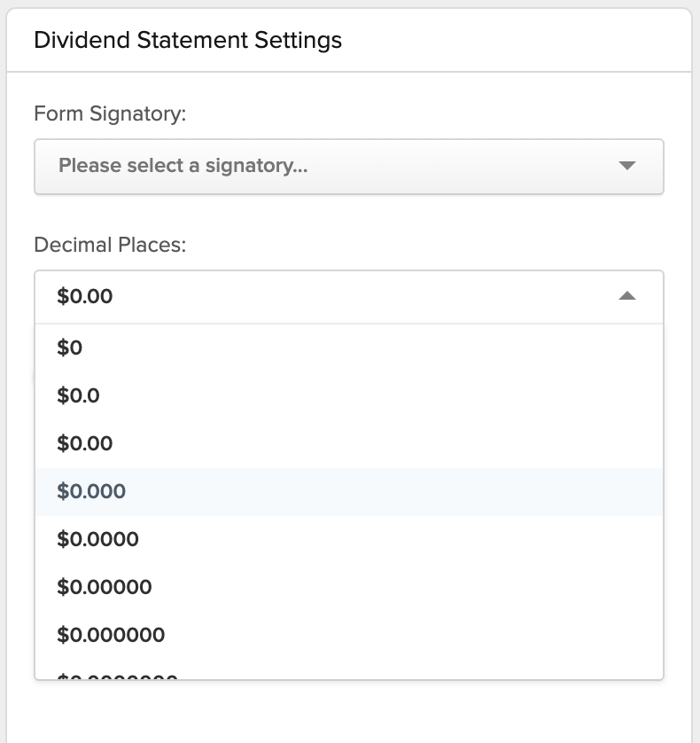Pick $0.00 from the options list
Viewport: 700px width, 743px height.
(349, 443)
